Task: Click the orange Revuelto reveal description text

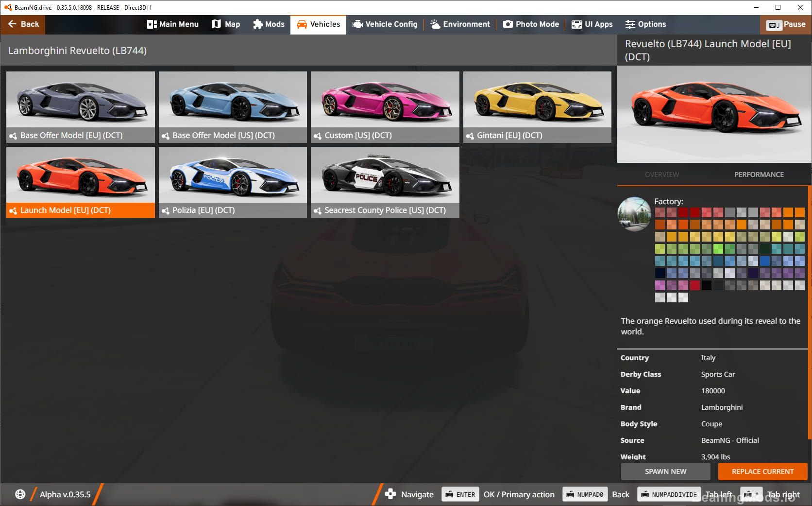Action: point(710,326)
